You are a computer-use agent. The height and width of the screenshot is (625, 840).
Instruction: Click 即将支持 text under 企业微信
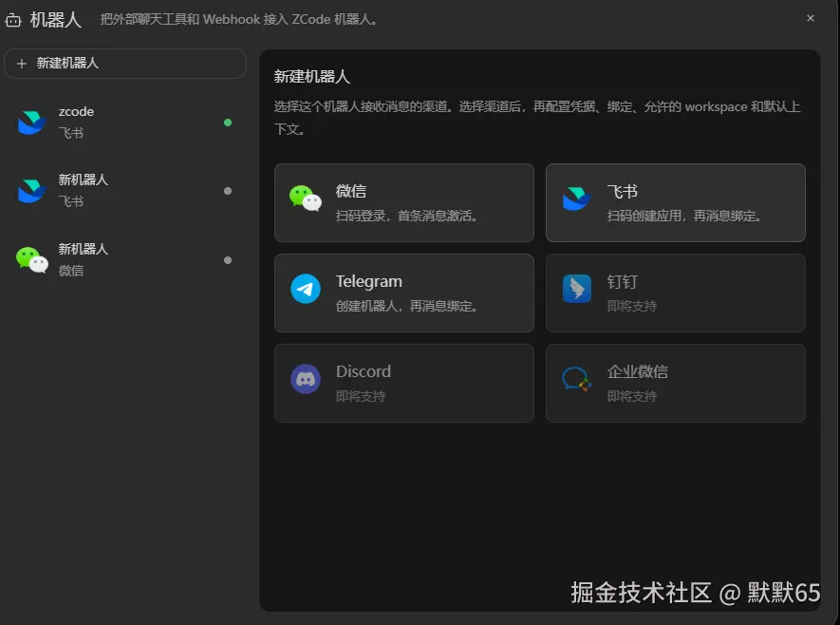pyautogui.click(x=631, y=396)
